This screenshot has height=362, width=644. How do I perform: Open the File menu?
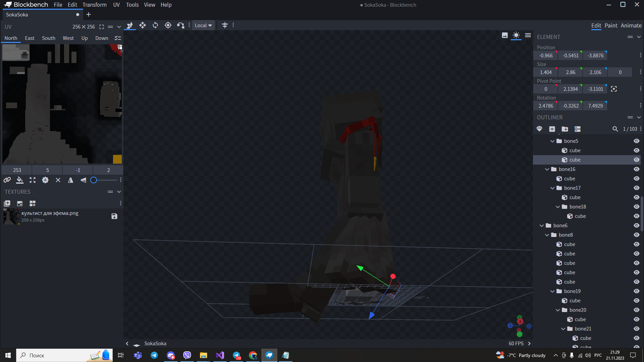coord(58,5)
